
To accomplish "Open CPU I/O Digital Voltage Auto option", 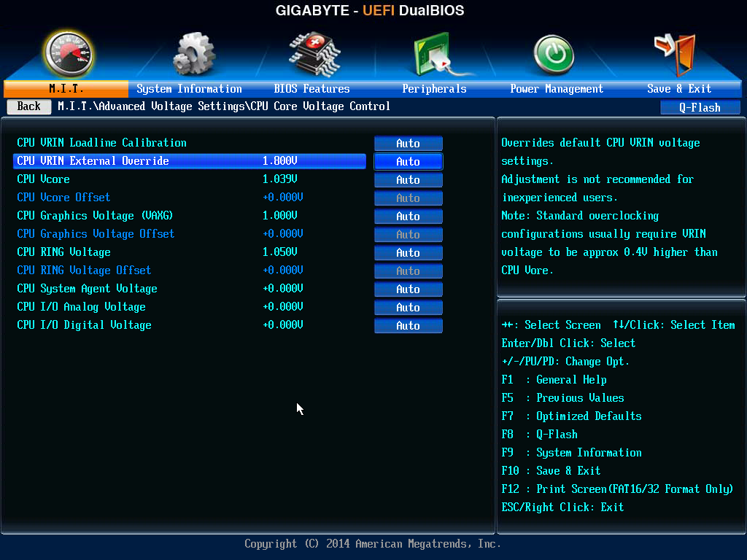I will (409, 325).
